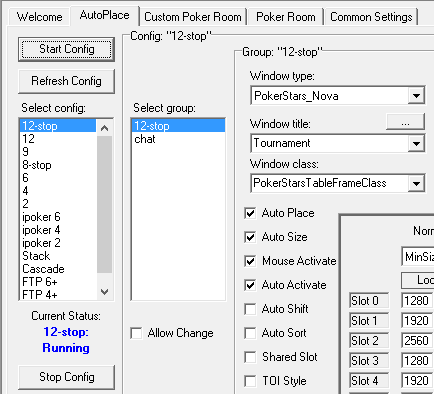Screen dimensions: 434x394
Task: Open window title browse button (...)
Action: pyautogui.click(x=405, y=122)
